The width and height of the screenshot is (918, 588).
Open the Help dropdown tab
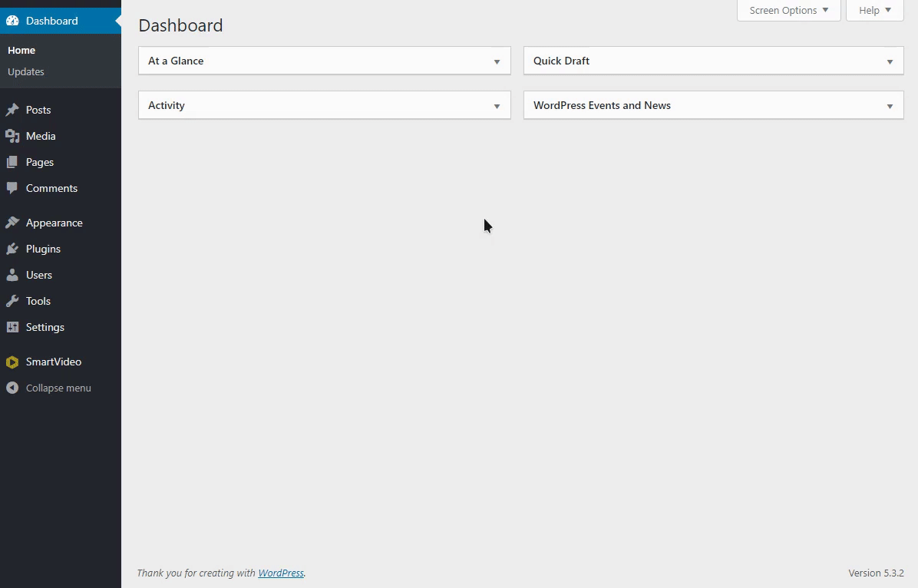875,11
